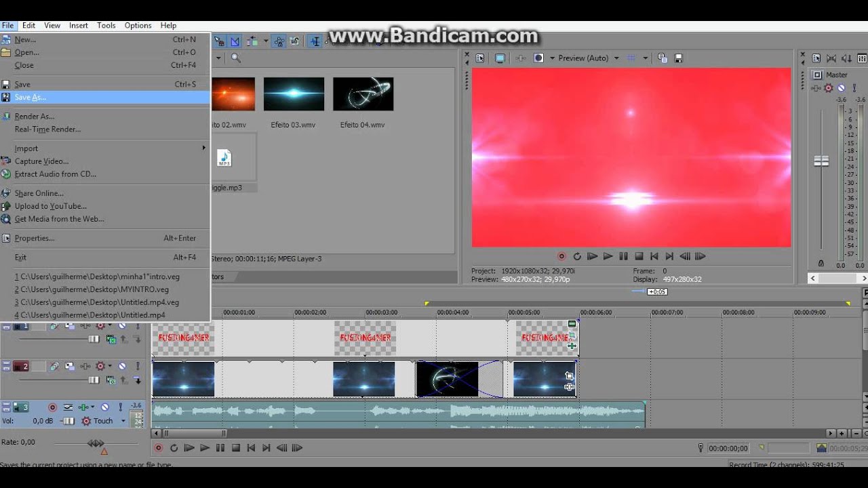This screenshot has height=488, width=868.
Task: Open Preview (Auto) quality dropdown
Action: tap(616, 58)
